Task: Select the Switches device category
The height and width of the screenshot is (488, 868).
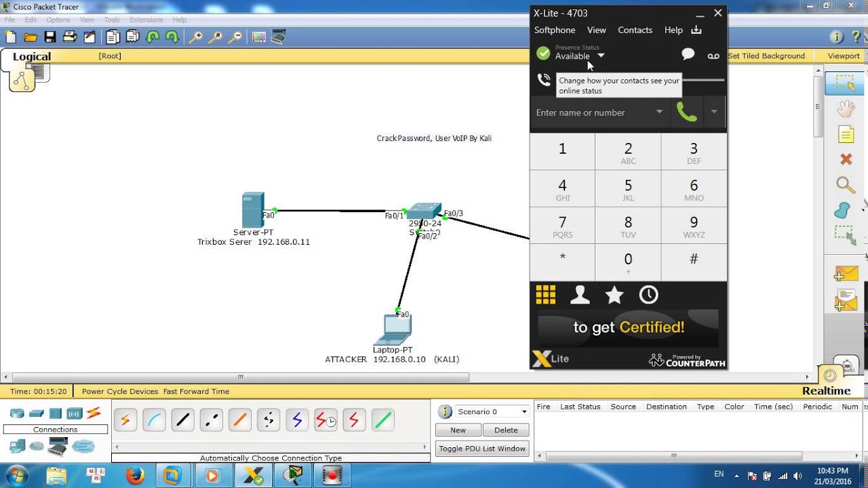Action: click(37, 413)
